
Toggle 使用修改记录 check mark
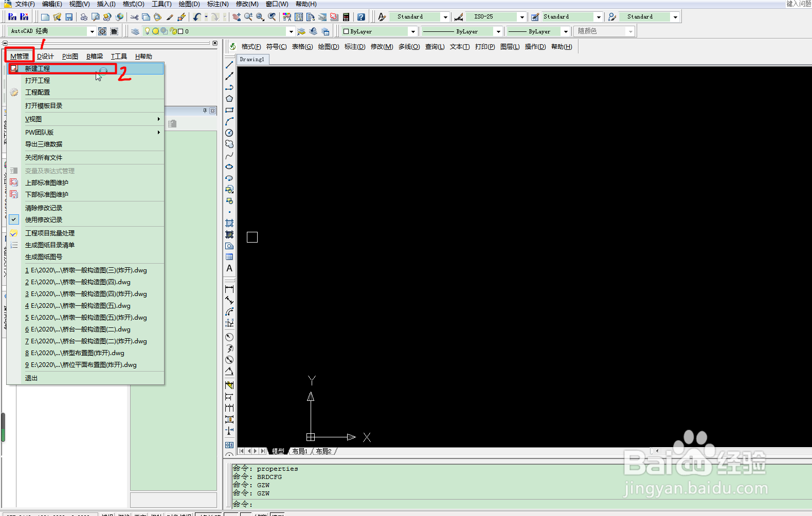pos(14,219)
